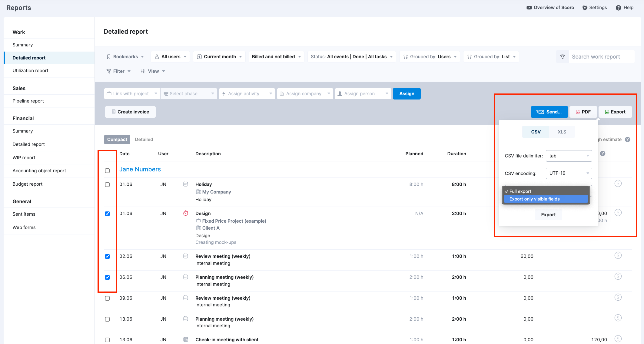This screenshot has height=344, width=644.
Task: Switch to the Detailed view tab
Action: click(x=144, y=140)
